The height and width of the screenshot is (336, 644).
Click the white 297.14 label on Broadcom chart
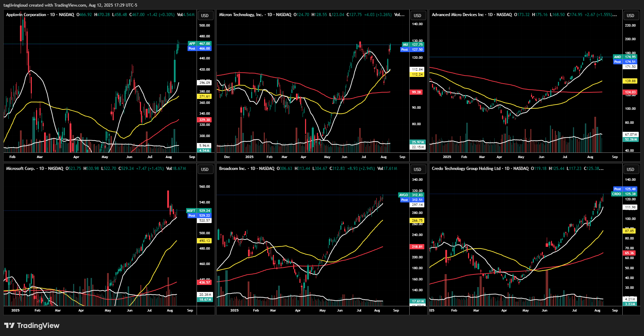coord(417,205)
